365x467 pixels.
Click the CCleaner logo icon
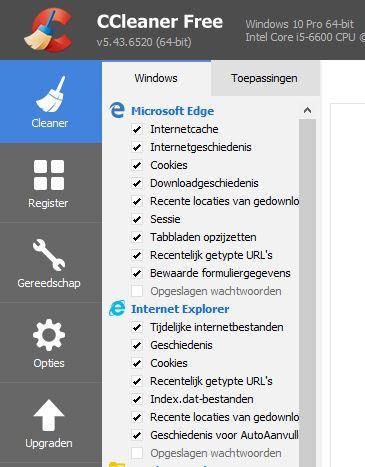tap(49, 29)
